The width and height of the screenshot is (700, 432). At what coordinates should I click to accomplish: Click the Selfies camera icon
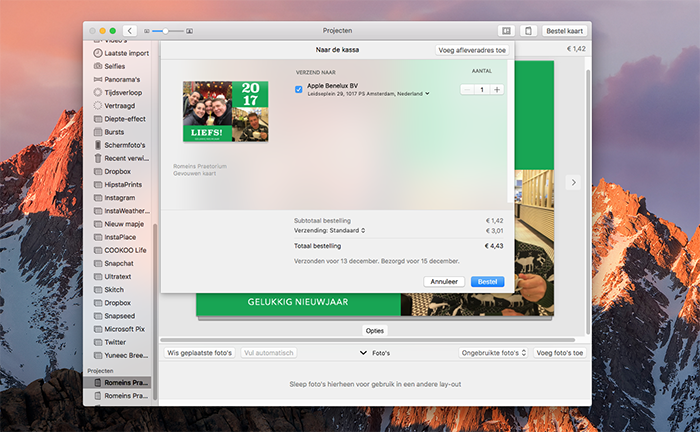98,66
